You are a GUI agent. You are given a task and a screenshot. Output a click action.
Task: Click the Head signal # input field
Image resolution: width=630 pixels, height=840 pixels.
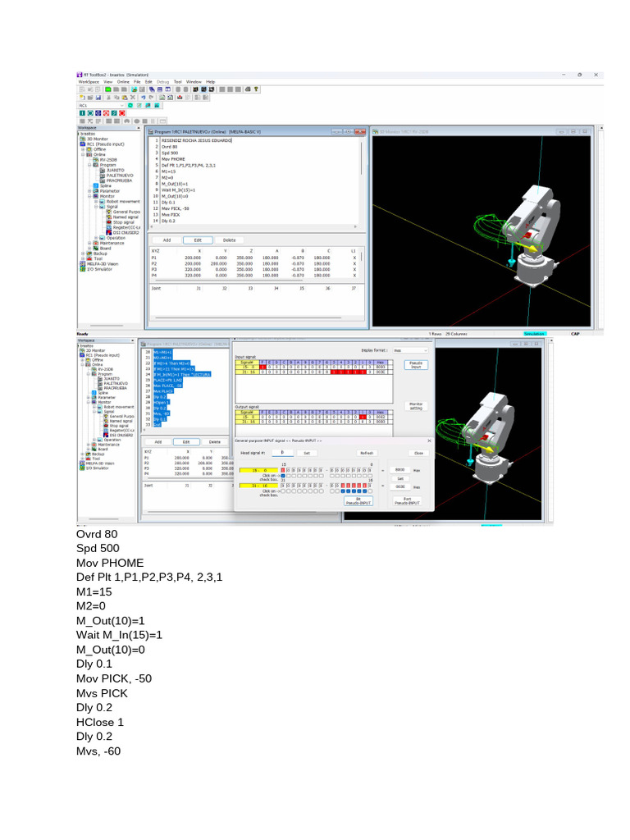coord(283,453)
